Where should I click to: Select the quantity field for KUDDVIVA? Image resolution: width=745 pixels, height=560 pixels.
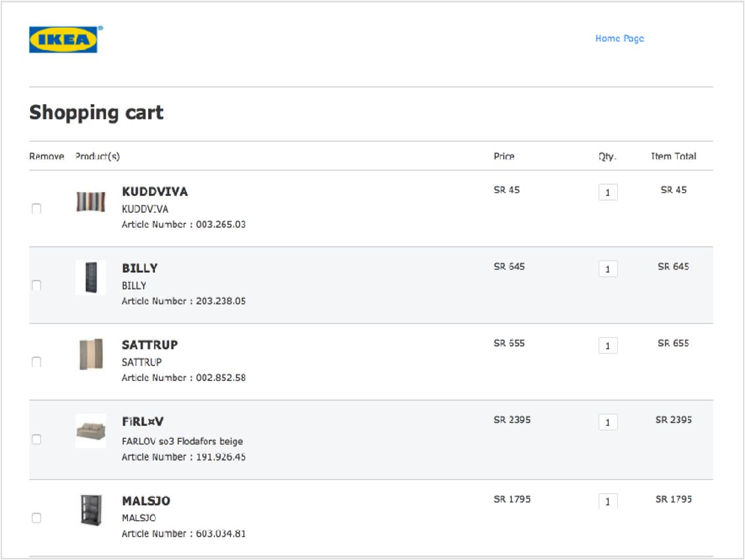pos(607,192)
